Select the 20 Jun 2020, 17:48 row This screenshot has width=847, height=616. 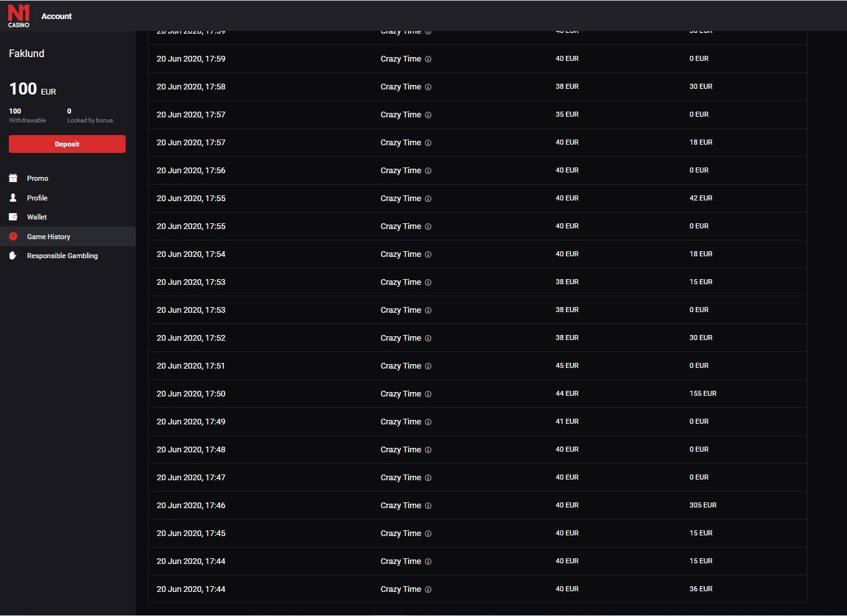click(191, 450)
